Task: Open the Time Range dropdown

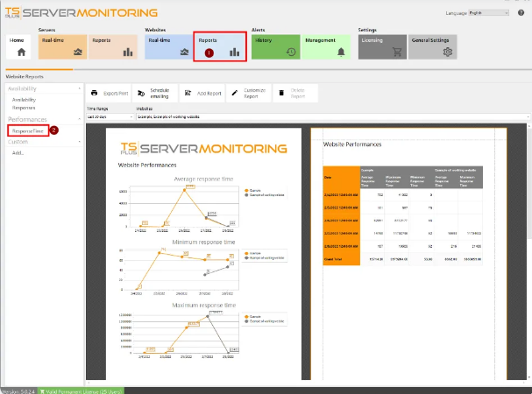Action: tap(110, 116)
